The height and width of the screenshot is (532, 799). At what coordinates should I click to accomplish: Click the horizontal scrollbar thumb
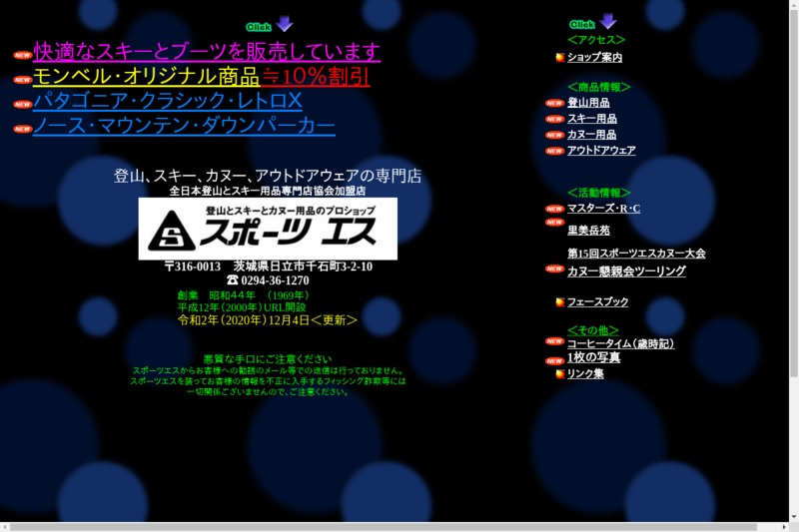384,527
